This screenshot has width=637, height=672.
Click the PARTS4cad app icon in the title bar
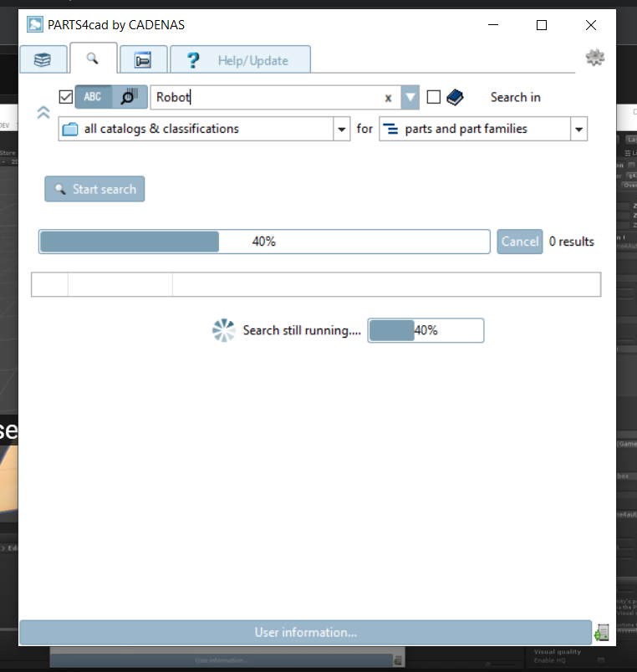coord(35,24)
